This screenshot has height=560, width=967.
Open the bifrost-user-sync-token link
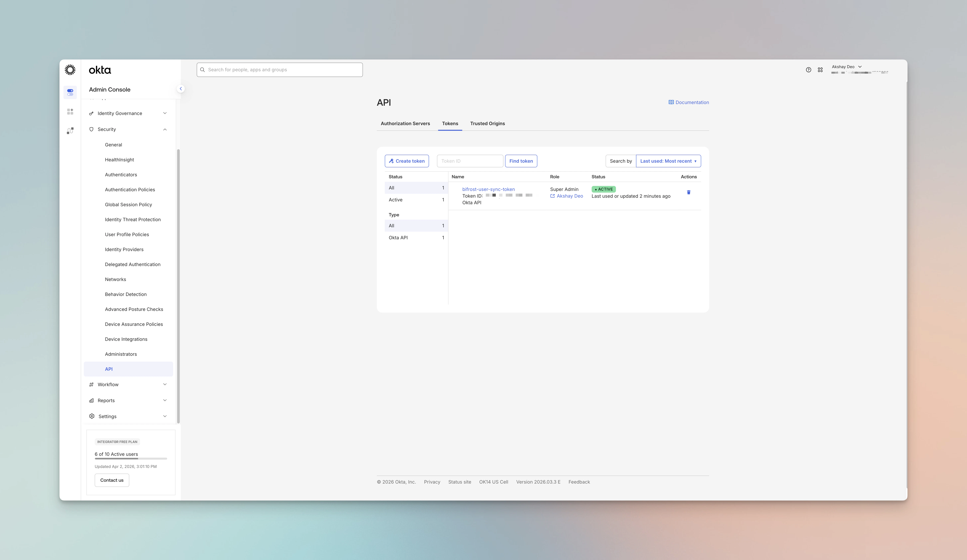[488, 189]
